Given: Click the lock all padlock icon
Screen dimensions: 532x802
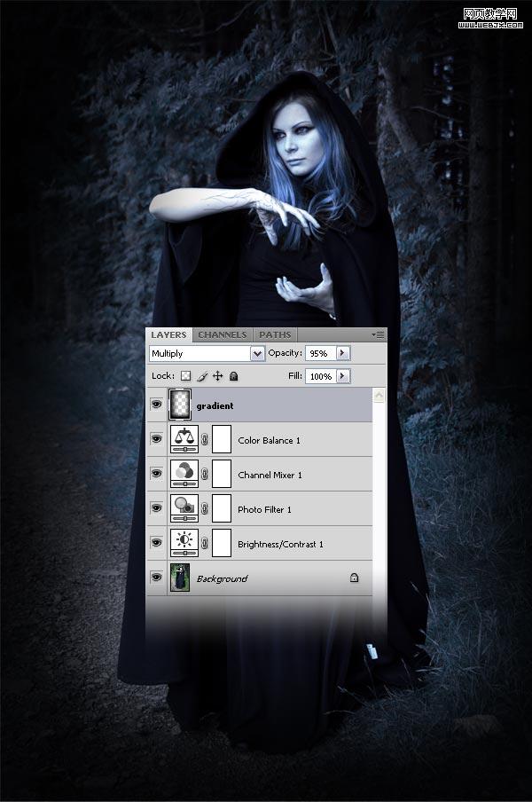Looking at the screenshot, I should coord(233,376).
